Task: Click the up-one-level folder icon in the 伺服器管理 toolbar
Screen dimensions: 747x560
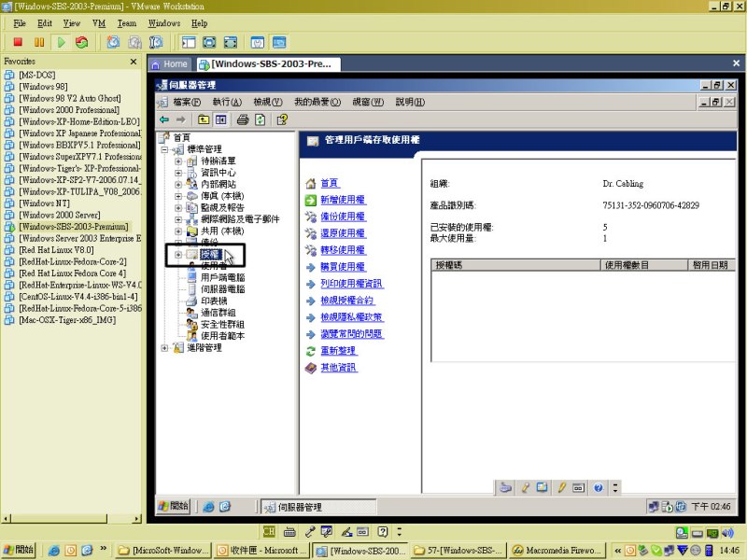Action: click(204, 119)
